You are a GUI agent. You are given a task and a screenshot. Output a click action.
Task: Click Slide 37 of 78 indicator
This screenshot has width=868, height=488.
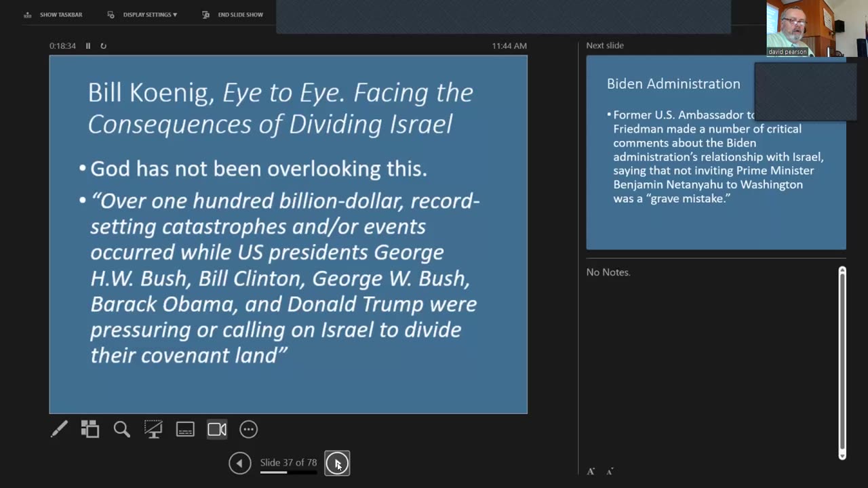[288, 462]
